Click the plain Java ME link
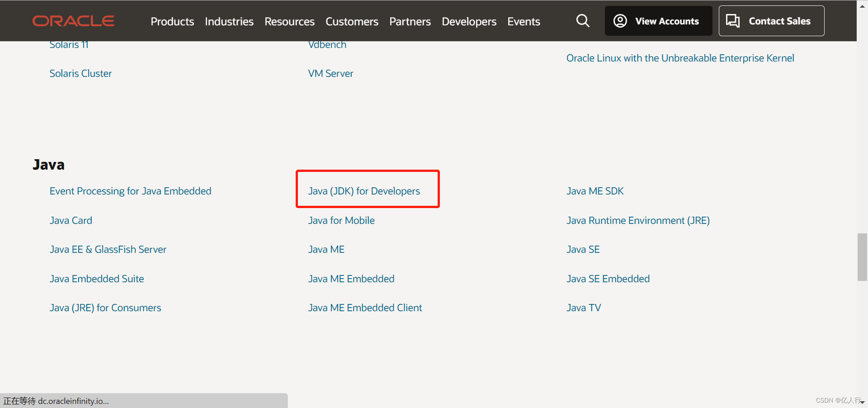The image size is (868, 408). tap(326, 249)
